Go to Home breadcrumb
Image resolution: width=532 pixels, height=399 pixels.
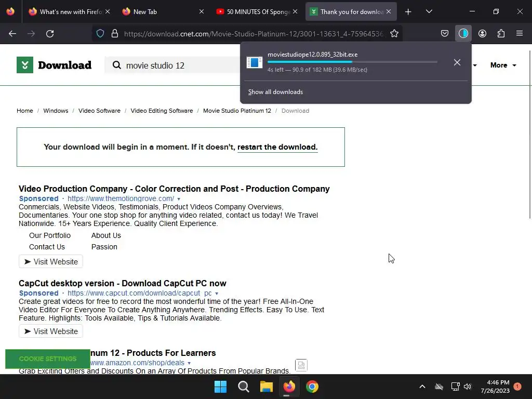pyautogui.click(x=25, y=111)
